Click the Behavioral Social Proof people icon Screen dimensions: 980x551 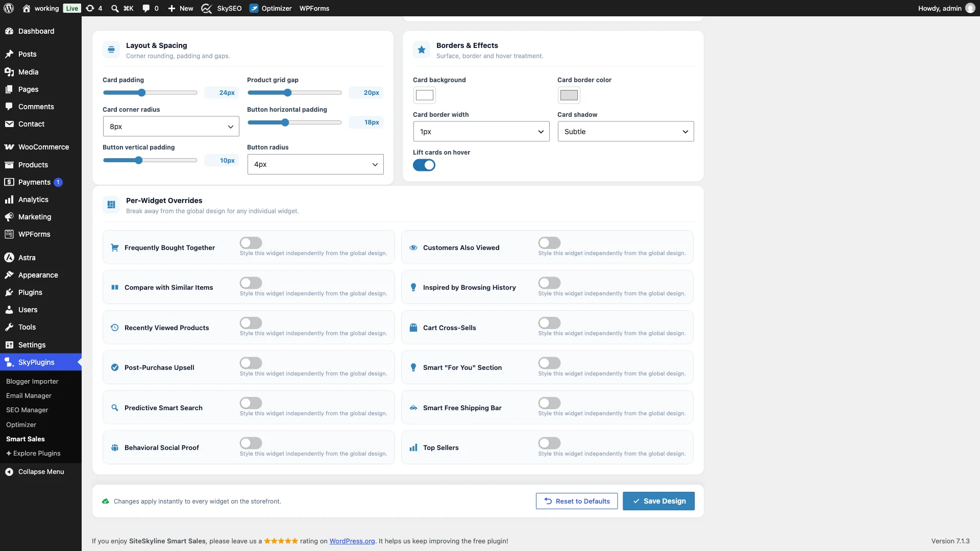click(115, 447)
